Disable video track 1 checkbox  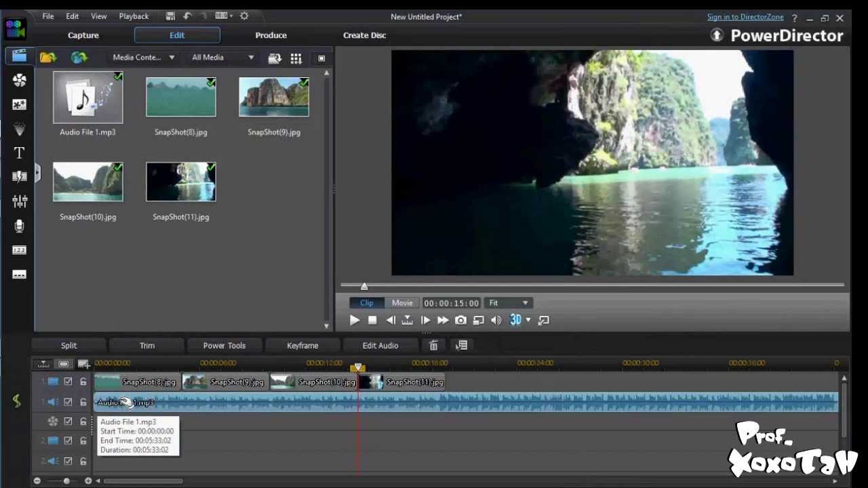point(68,382)
